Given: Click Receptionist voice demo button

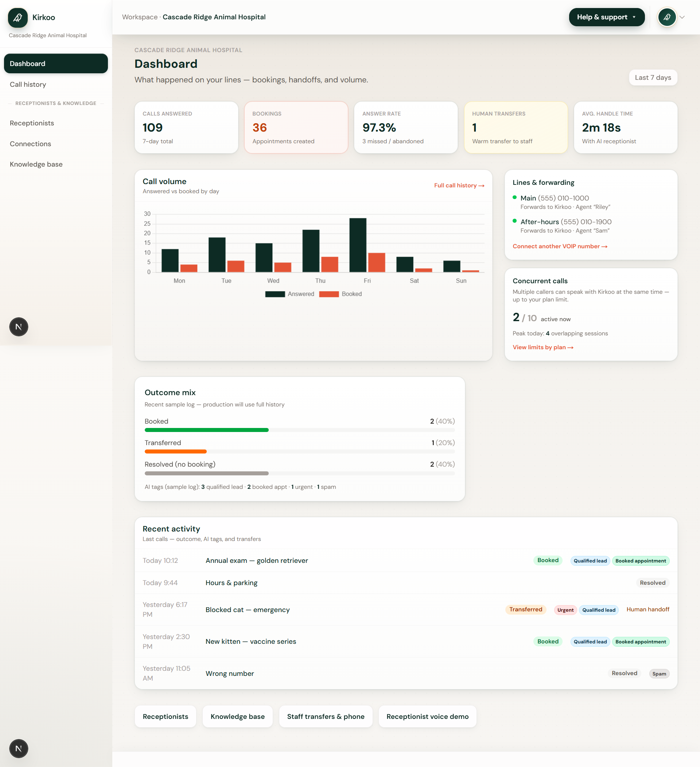Looking at the screenshot, I should click(428, 717).
